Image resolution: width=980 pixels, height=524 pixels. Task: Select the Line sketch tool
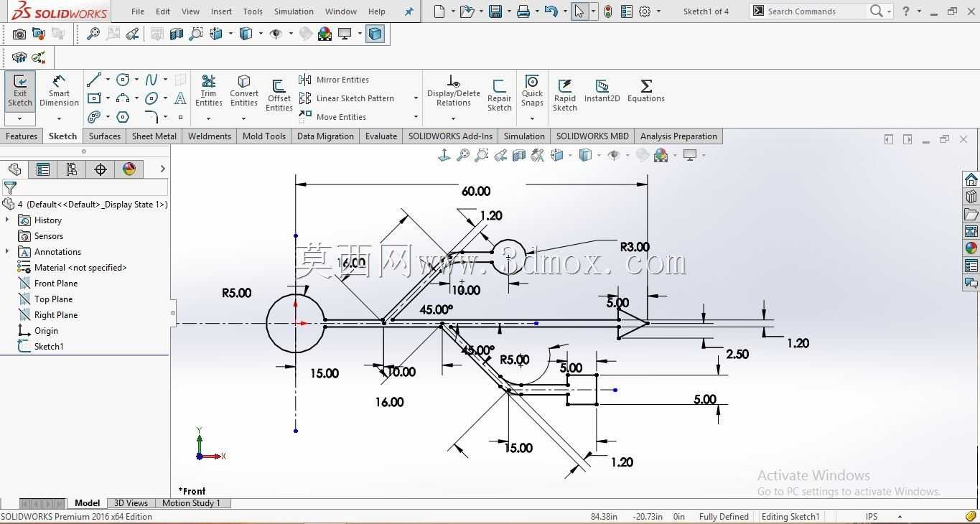click(x=94, y=80)
